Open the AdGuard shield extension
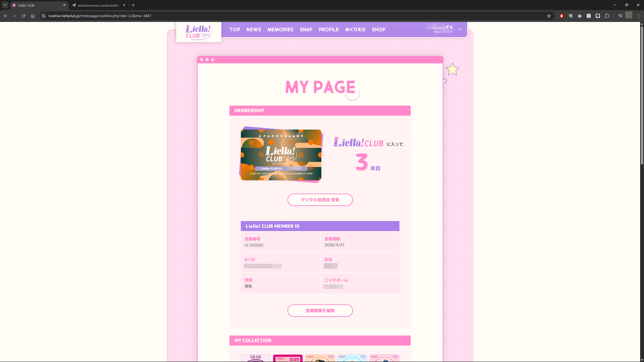Screen dimensions: 644x362 pos(571,16)
